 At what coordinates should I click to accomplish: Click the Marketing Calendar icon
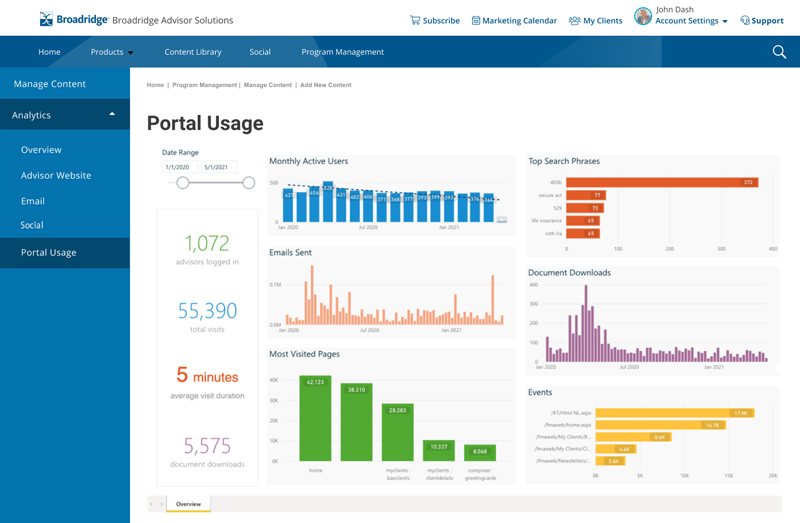coord(476,20)
